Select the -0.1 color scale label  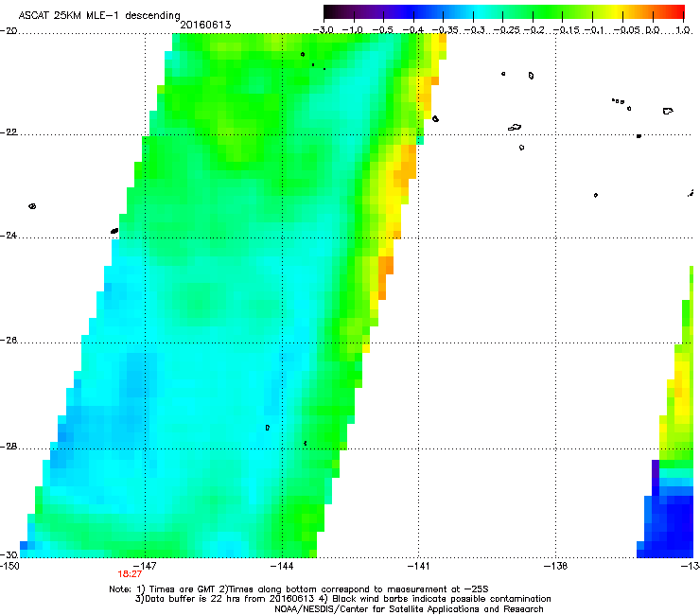(x=594, y=30)
